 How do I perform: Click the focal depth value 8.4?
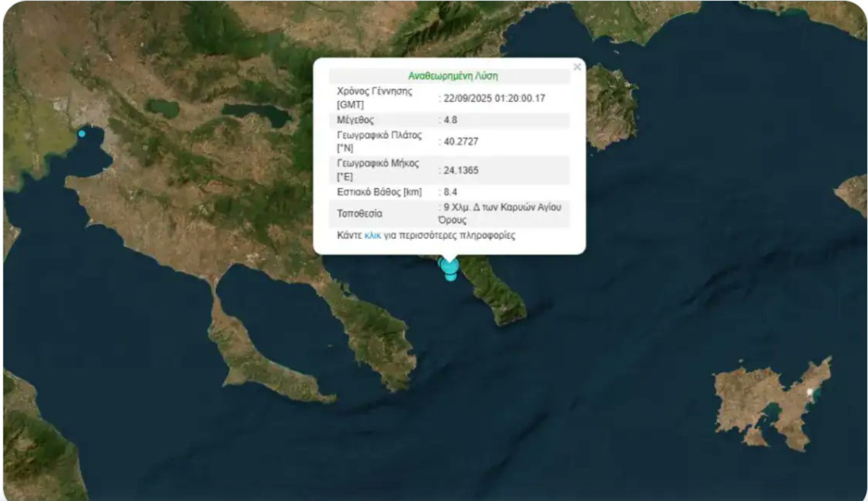click(450, 192)
